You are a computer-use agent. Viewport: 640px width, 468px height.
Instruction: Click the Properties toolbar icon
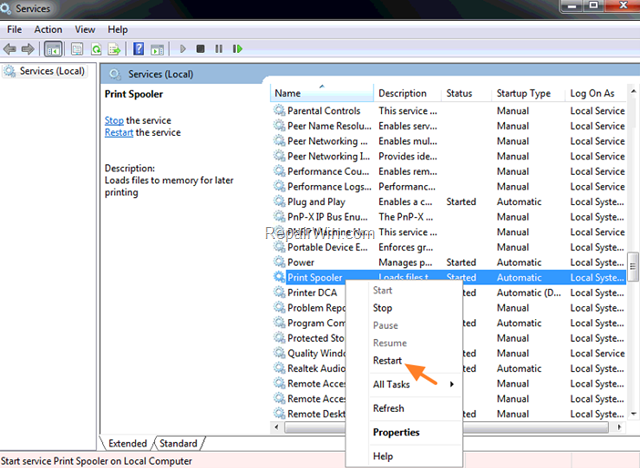pyautogui.click(x=77, y=49)
